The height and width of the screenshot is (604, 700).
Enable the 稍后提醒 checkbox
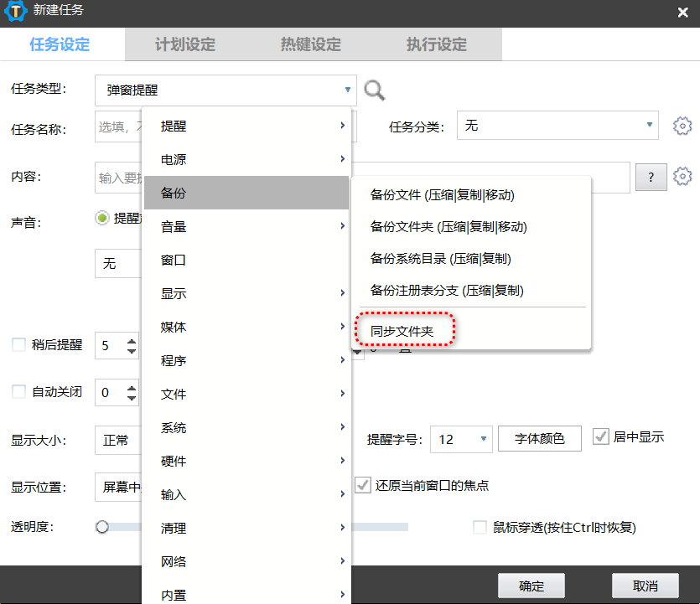pyautogui.click(x=18, y=345)
